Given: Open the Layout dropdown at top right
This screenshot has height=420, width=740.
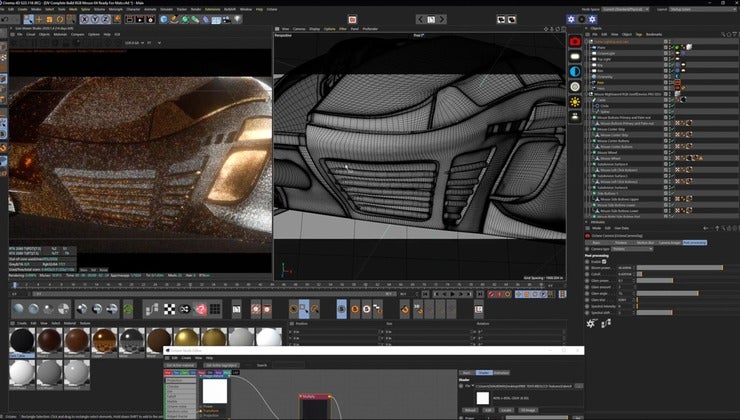Looking at the screenshot, I should click(703, 9).
